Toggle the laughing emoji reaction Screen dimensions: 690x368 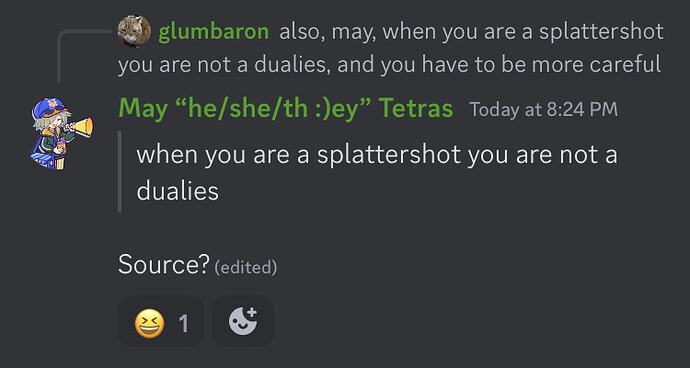(x=161, y=321)
